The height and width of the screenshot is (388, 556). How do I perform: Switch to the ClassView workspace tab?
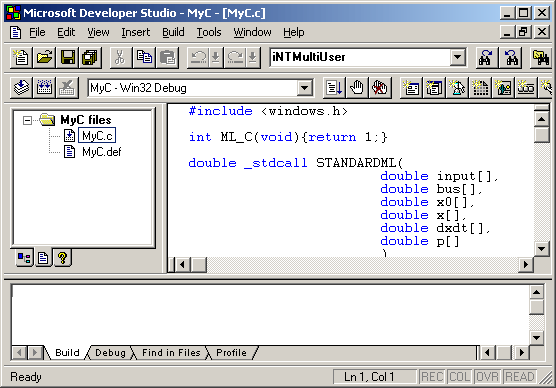24,258
